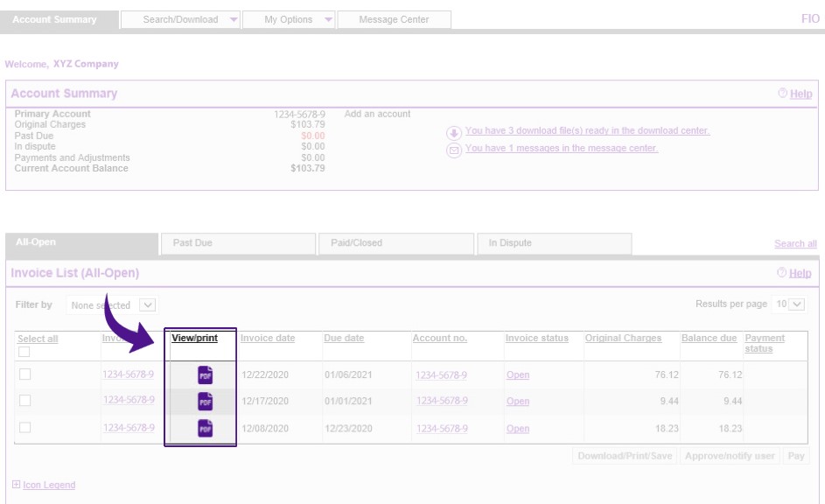Open account number link in 12/22/2020 row
The height and width of the screenshot is (504, 825).
pyautogui.click(x=442, y=375)
